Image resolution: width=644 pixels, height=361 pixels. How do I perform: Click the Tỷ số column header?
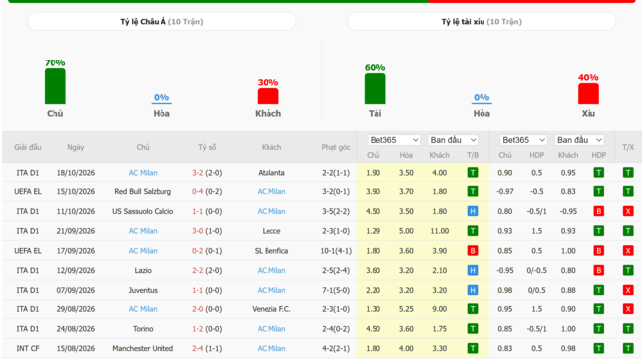click(207, 147)
